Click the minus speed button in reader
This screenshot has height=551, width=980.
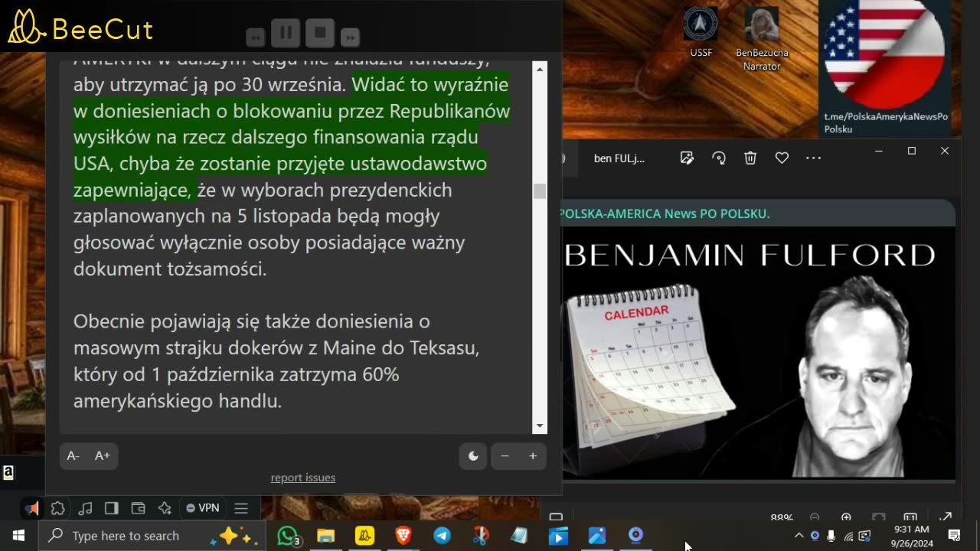point(505,456)
